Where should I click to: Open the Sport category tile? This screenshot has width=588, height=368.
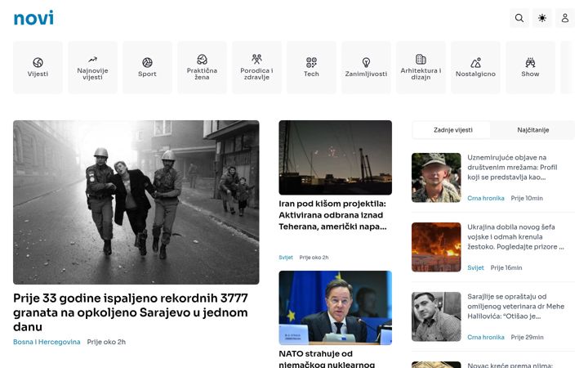147,67
